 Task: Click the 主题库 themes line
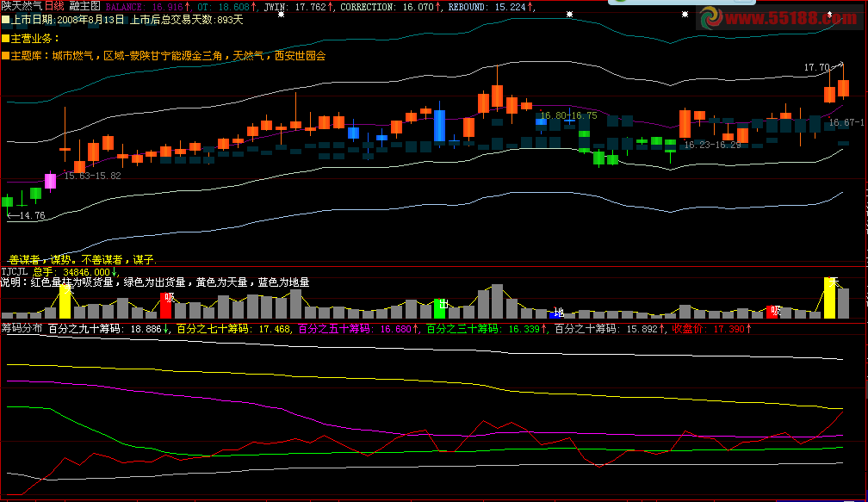[x=164, y=55]
